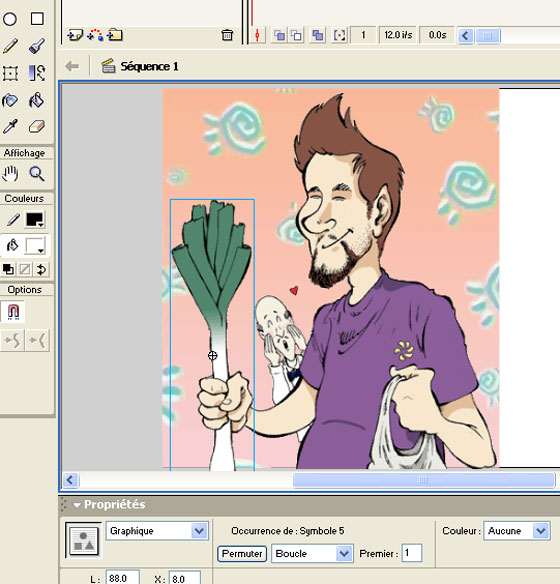
Task: Collapse the Propriétés panel
Action: 77,505
